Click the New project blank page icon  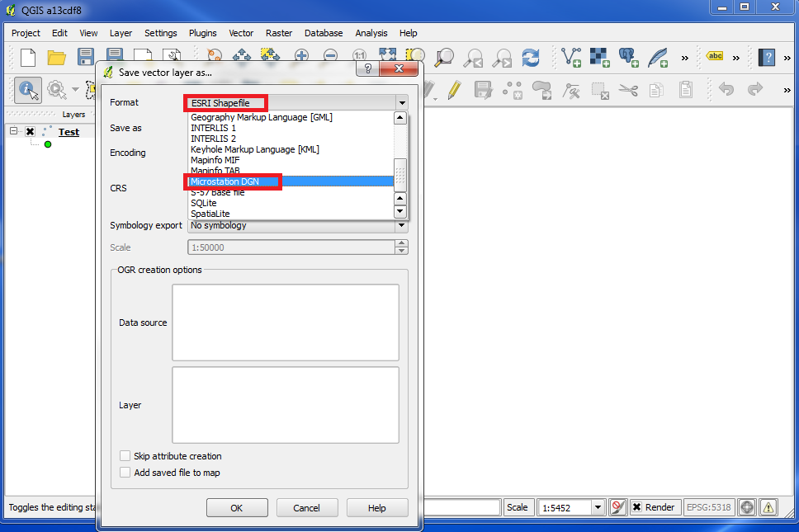tap(28, 57)
